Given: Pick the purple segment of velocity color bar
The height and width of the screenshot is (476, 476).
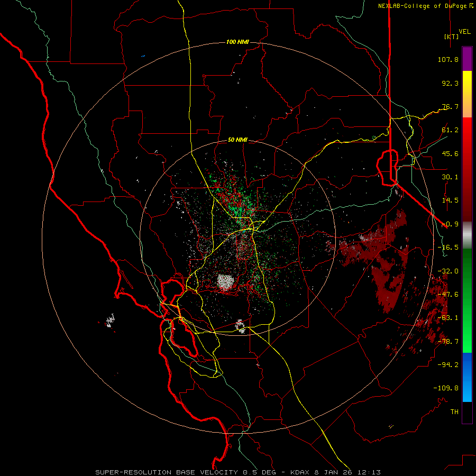Looking at the screenshot, I should point(467,59).
